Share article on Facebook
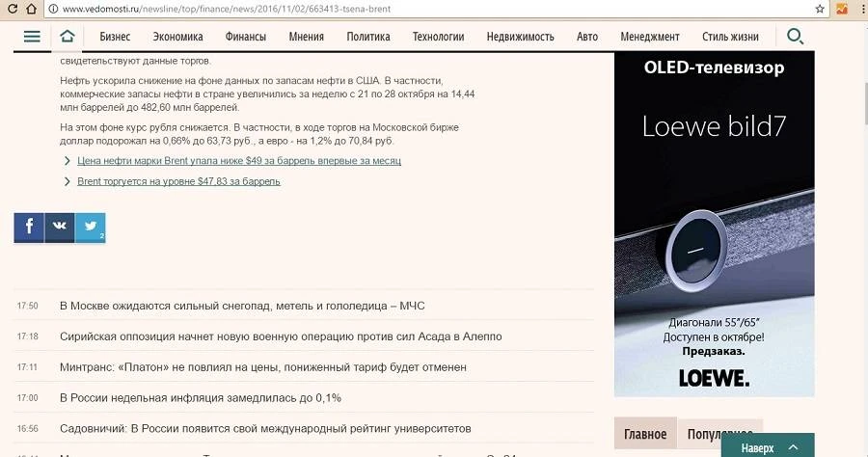 [x=29, y=228]
